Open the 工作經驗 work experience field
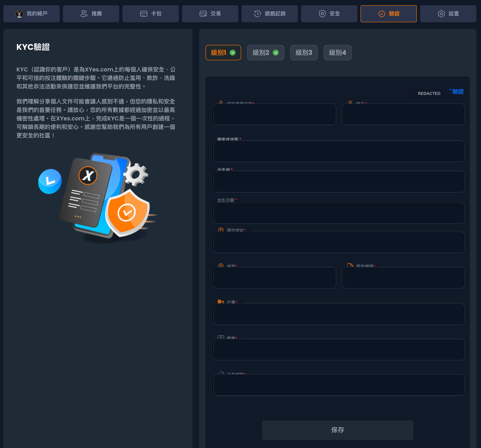The width and height of the screenshot is (481, 448). [x=339, y=385]
